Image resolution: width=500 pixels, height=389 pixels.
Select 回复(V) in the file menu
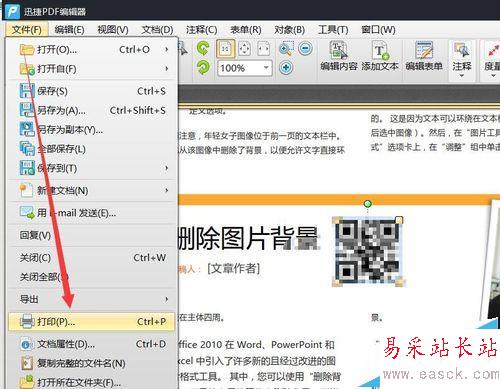(91, 235)
